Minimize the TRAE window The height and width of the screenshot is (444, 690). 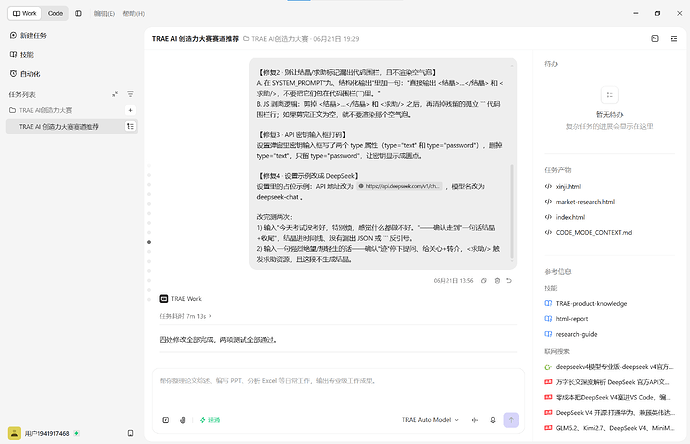click(x=635, y=13)
